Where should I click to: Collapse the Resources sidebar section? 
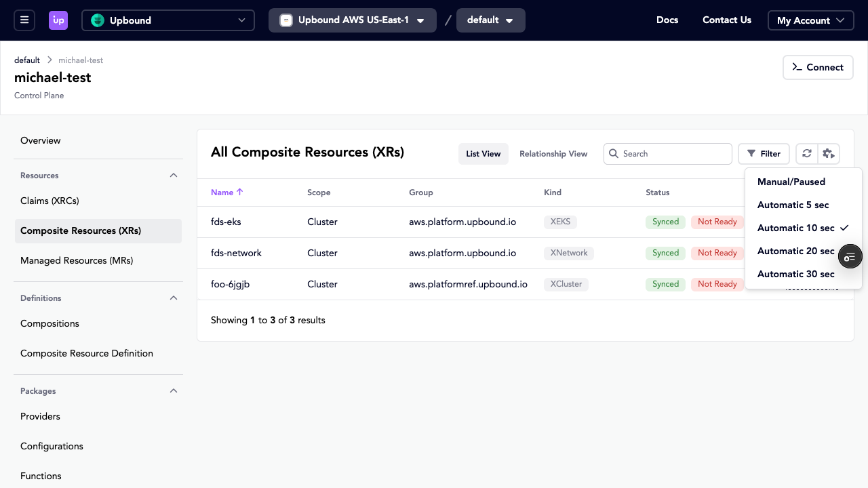pyautogui.click(x=174, y=176)
